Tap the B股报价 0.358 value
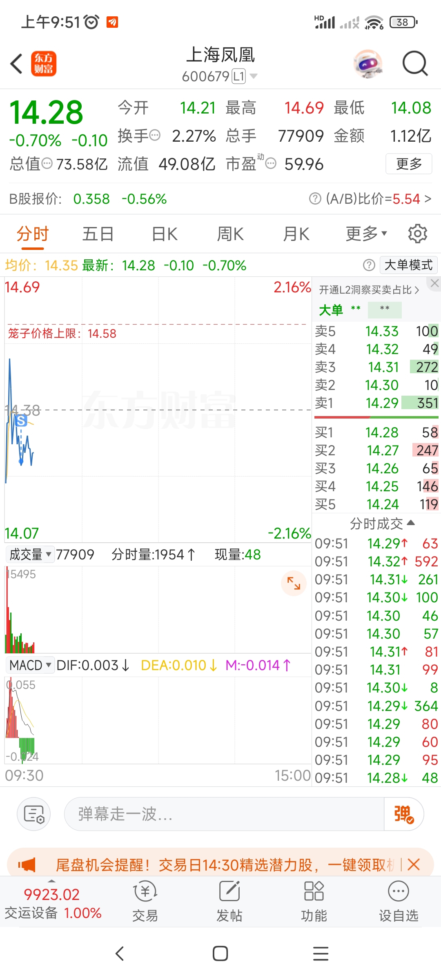The image size is (441, 980). (x=91, y=199)
